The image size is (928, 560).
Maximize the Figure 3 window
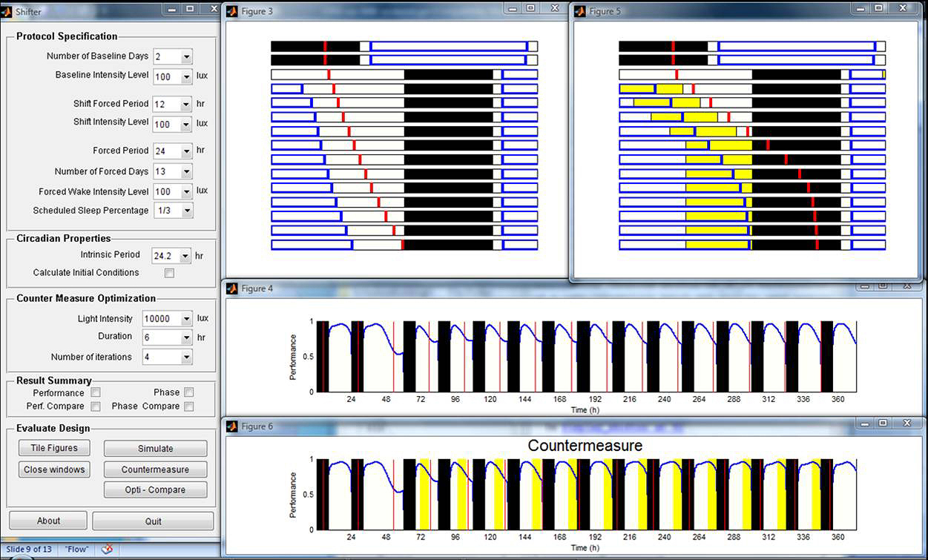click(530, 8)
